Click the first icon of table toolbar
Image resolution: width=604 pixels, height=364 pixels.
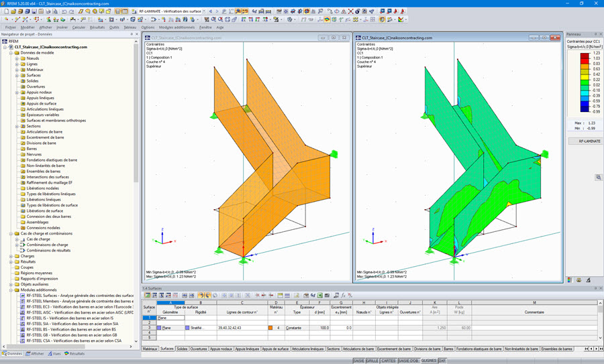[x=147, y=295]
